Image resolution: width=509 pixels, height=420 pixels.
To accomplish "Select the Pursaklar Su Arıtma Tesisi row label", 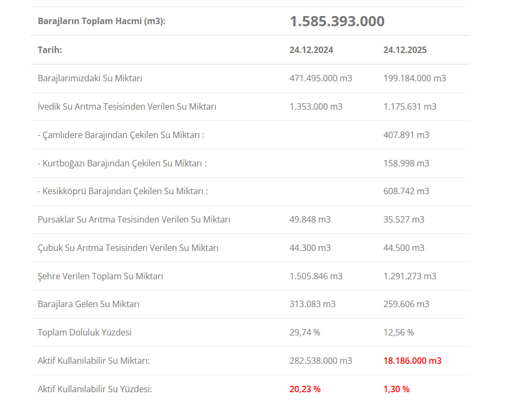I will [x=134, y=219].
